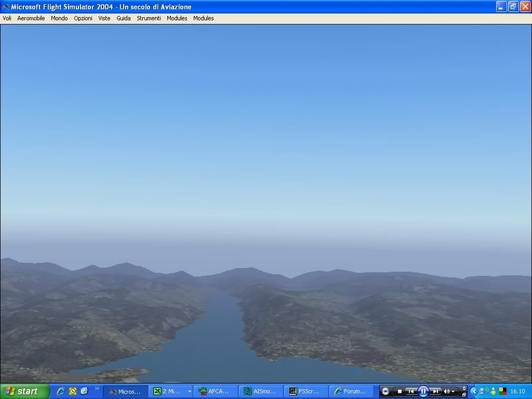Image resolution: width=532 pixels, height=399 pixels.
Task: Switch to the Micros... Flight Simulator taskbar button
Action: [x=126, y=392]
